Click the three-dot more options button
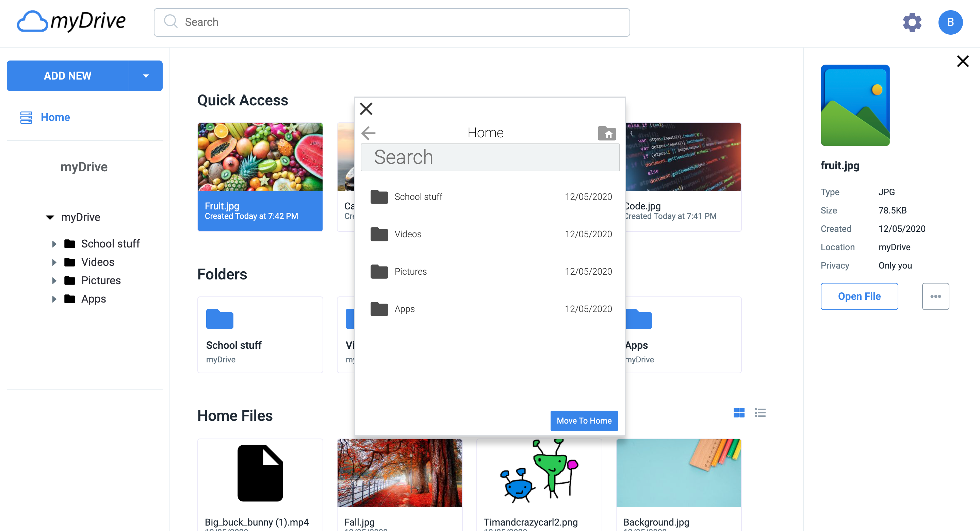The height and width of the screenshot is (531, 980). coord(935,296)
